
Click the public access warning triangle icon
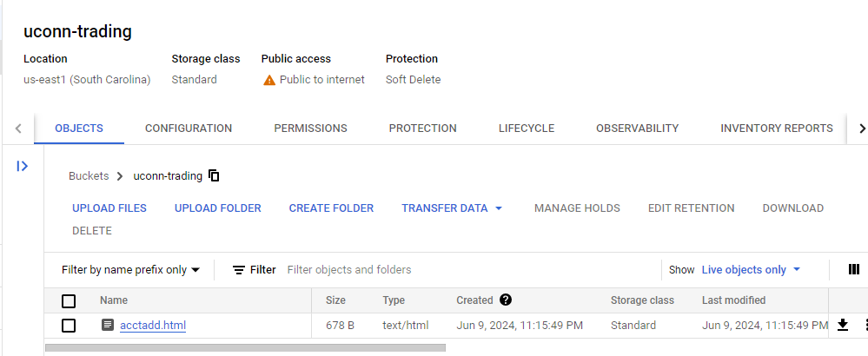coord(269,80)
